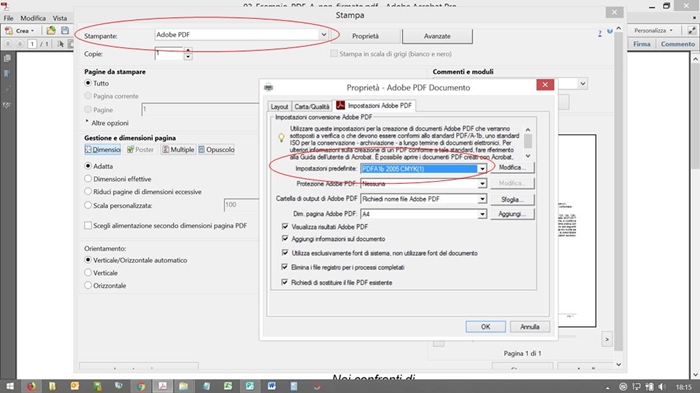Increase copies with the Copie up arrow
The height and width of the screenshot is (393, 700).
tap(188, 50)
